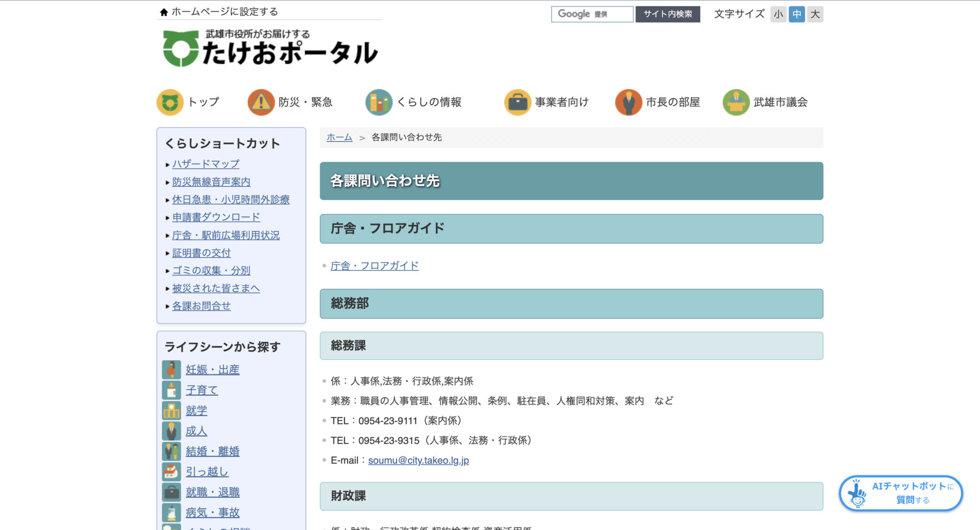980x530 pixels.
Task: Select the トップ home navigation icon
Action: coord(169,102)
